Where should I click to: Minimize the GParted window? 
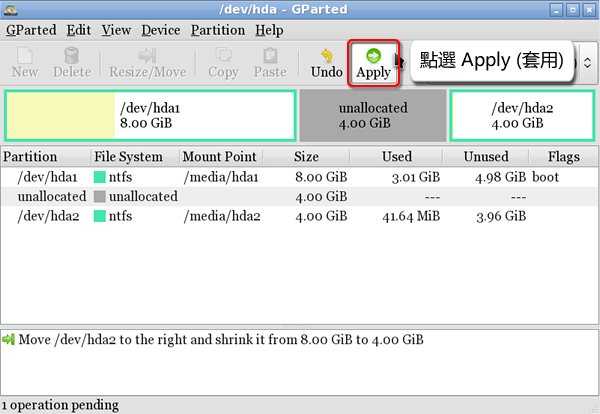[x=556, y=10]
